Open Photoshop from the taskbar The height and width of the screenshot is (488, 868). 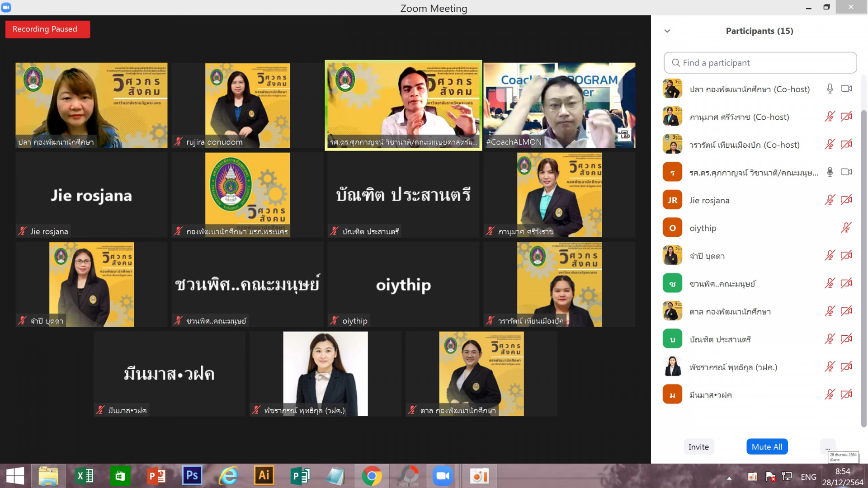(x=192, y=476)
